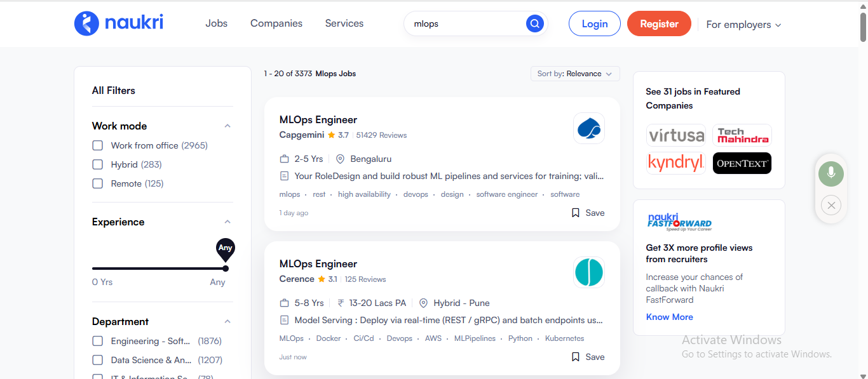This screenshot has height=379, width=868.
Task: Open the Jobs menu
Action: pyautogui.click(x=216, y=23)
